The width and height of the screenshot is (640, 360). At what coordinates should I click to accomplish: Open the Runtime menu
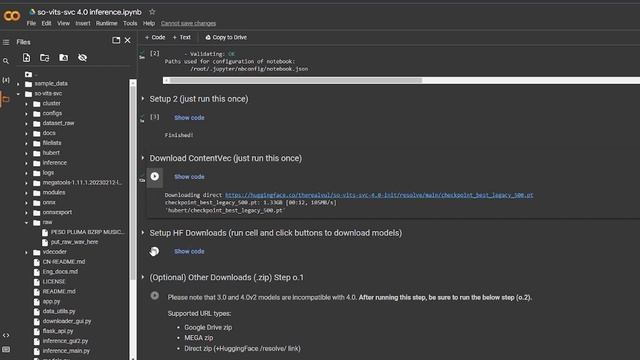pyautogui.click(x=107, y=23)
